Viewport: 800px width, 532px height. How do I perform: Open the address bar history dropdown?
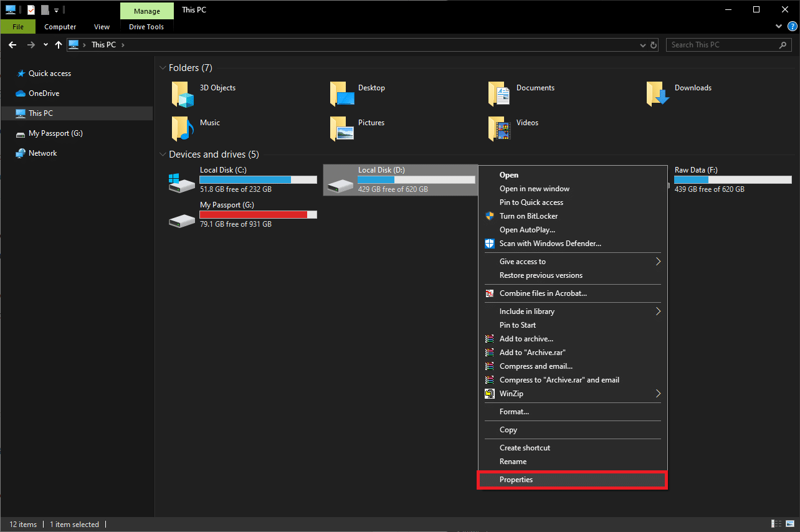pyautogui.click(x=643, y=45)
